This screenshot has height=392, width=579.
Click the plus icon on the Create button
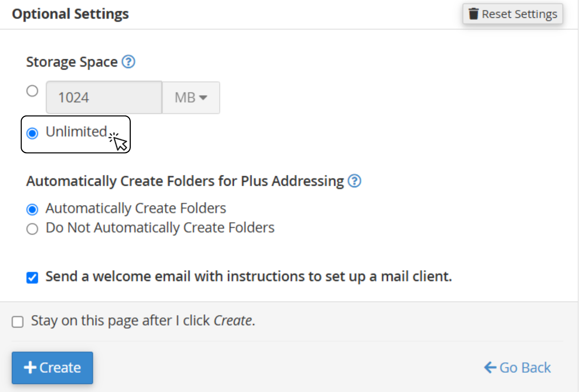click(30, 367)
